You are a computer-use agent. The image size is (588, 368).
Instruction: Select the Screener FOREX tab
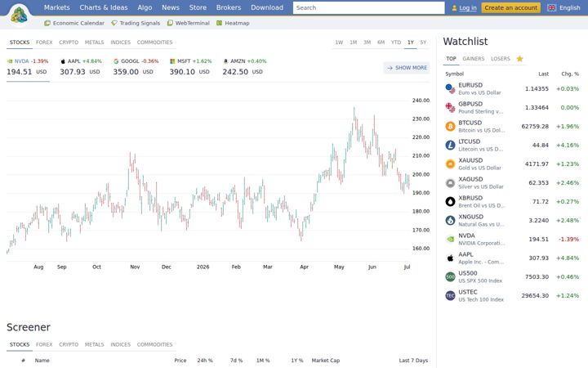pyautogui.click(x=44, y=344)
